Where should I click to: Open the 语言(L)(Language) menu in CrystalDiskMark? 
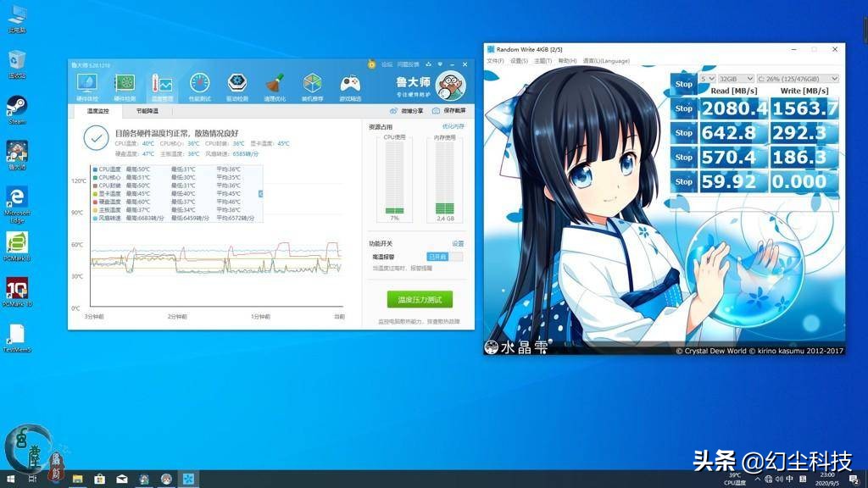606,61
